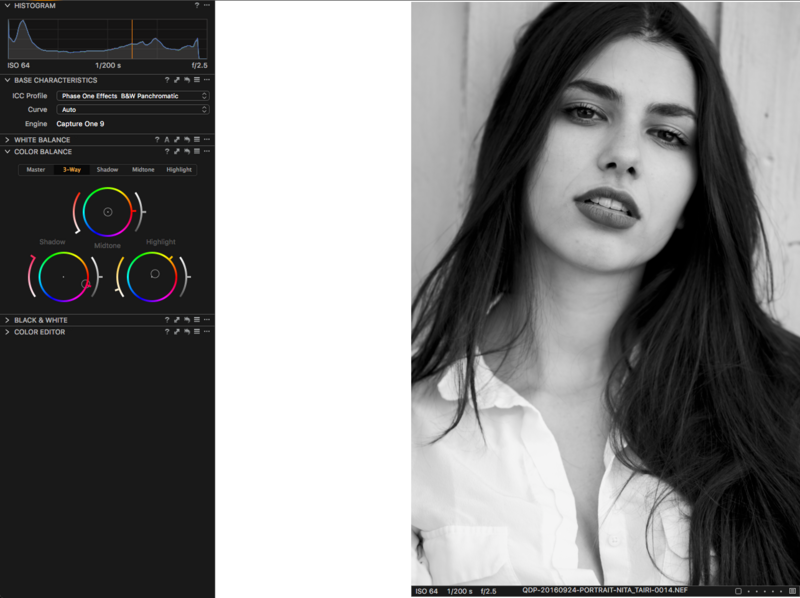Image resolution: width=800 pixels, height=598 pixels.
Task: Open the more options dots in Histogram panel
Action: [207, 5]
